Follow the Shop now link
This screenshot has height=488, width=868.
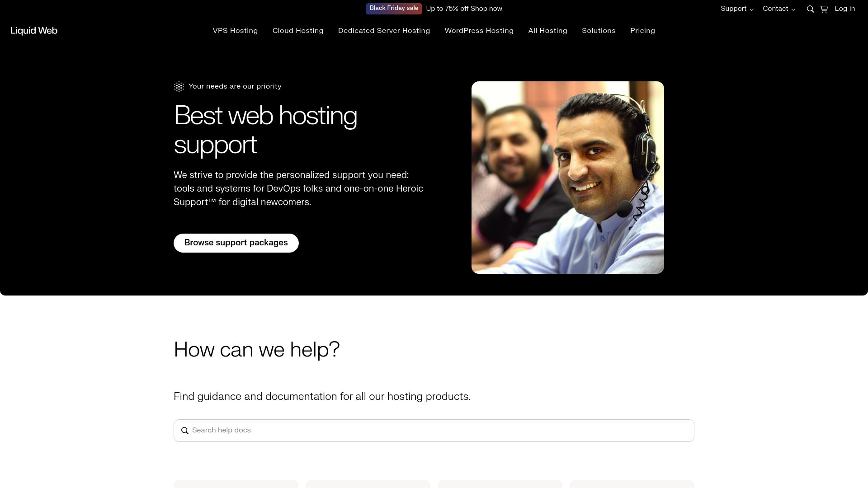point(486,9)
